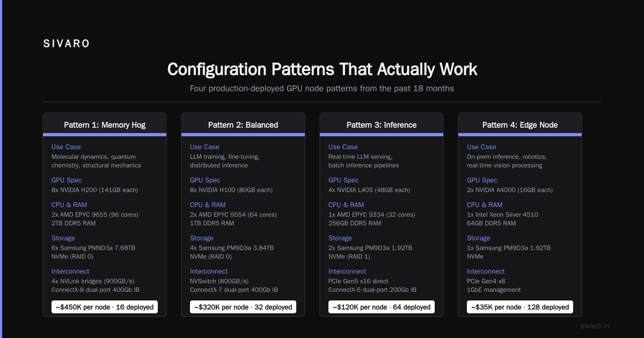Click the ~$450K per node badge
The width and height of the screenshot is (644, 338).
click(105, 307)
